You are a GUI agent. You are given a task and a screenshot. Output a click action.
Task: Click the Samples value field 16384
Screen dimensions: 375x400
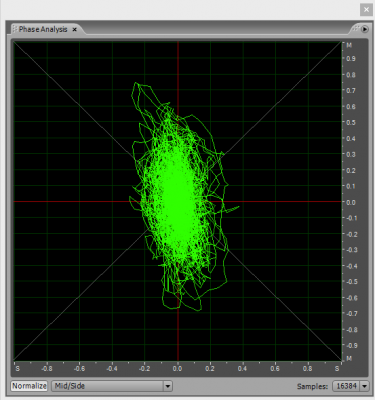[347, 386]
